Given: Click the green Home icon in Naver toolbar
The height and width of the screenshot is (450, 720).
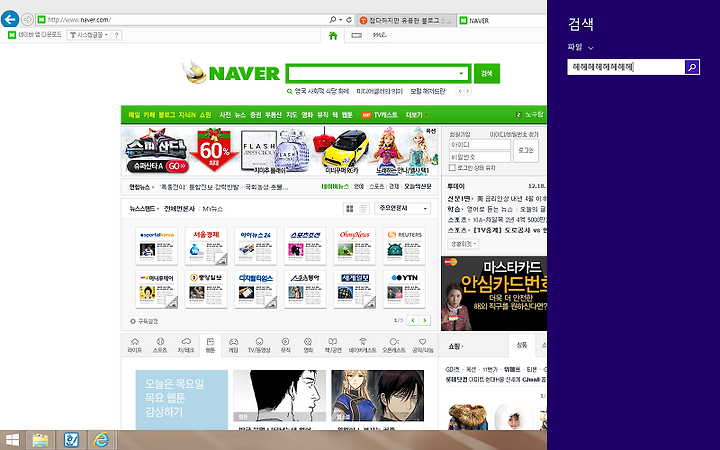Looking at the screenshot, I should [333, 35].
